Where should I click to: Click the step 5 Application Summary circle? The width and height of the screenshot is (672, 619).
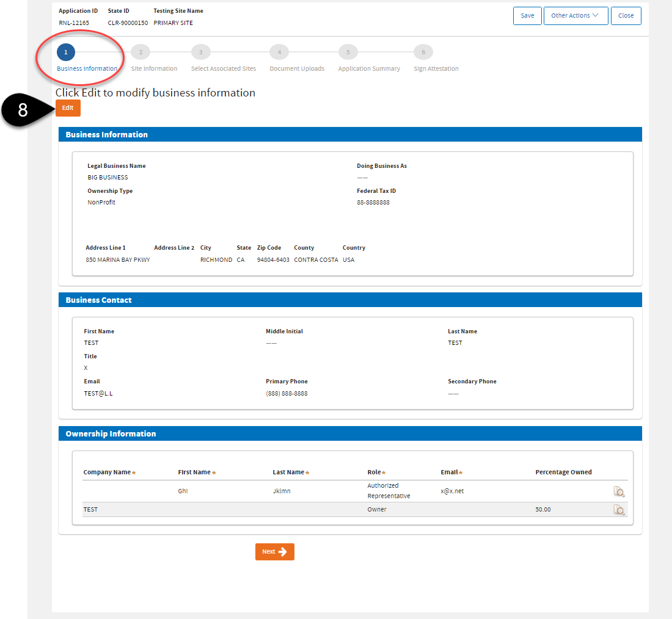coord(348,52)
